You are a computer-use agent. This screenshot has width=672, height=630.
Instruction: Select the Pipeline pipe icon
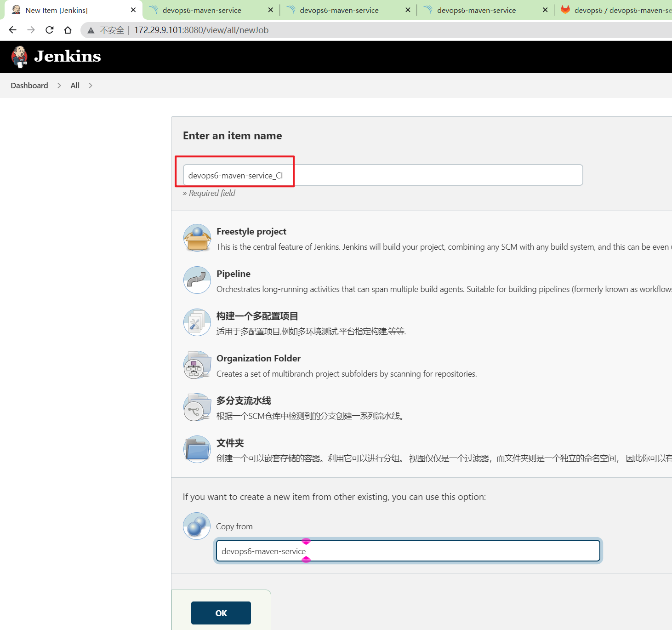click(197, 280)
